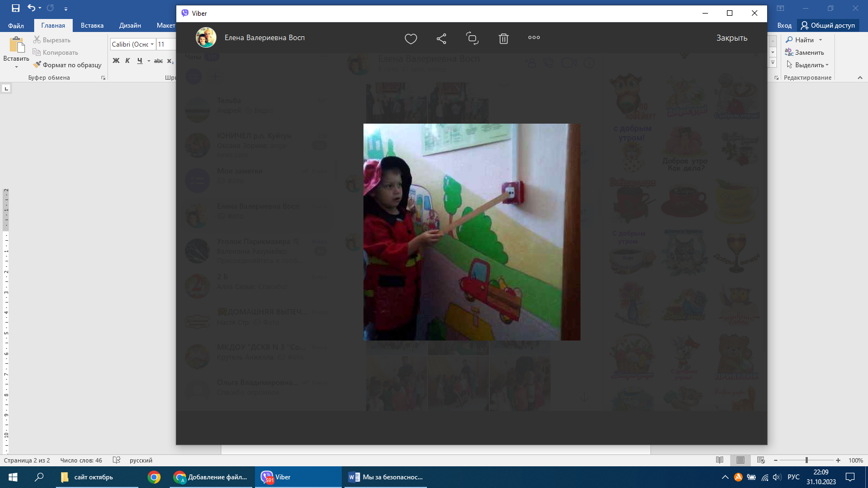Toggle subscript x₂ formatting
Screen dimensions: 868x488
click(170, 61)
